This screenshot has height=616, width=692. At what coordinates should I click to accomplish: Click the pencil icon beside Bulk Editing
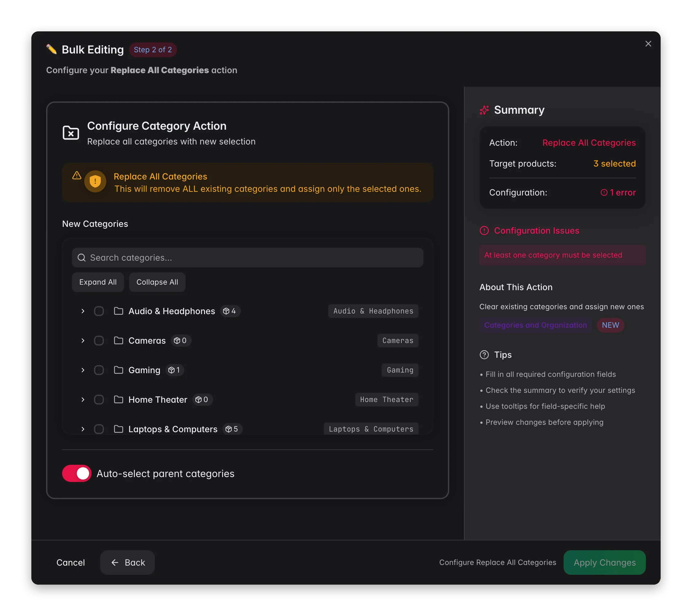51,49
